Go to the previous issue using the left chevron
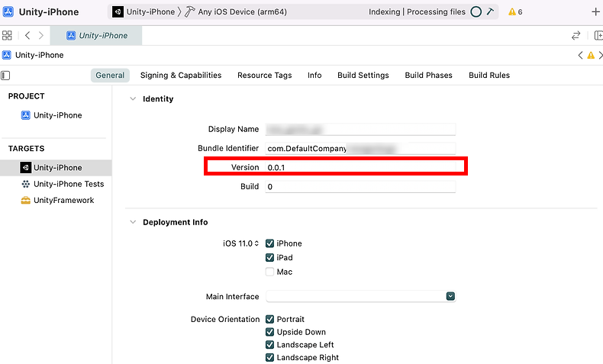Screen dimensions: 603x364 point(580,55)
